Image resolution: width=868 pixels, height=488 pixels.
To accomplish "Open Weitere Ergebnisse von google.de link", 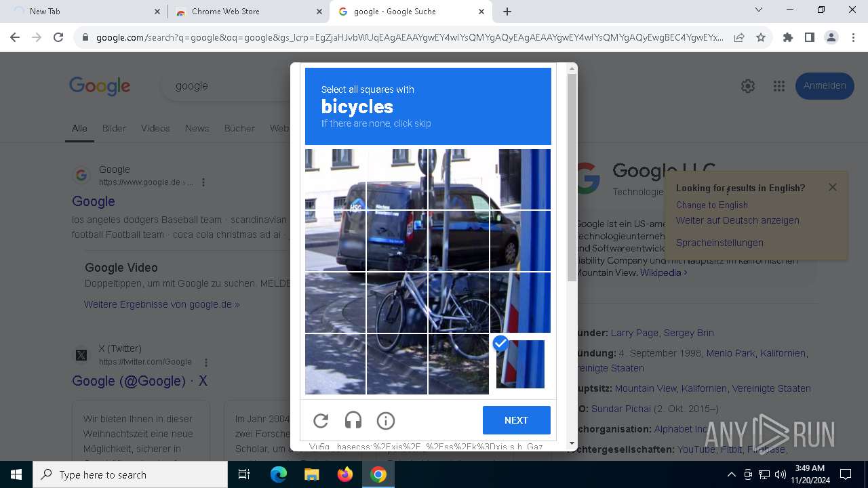I will (162, 304).
